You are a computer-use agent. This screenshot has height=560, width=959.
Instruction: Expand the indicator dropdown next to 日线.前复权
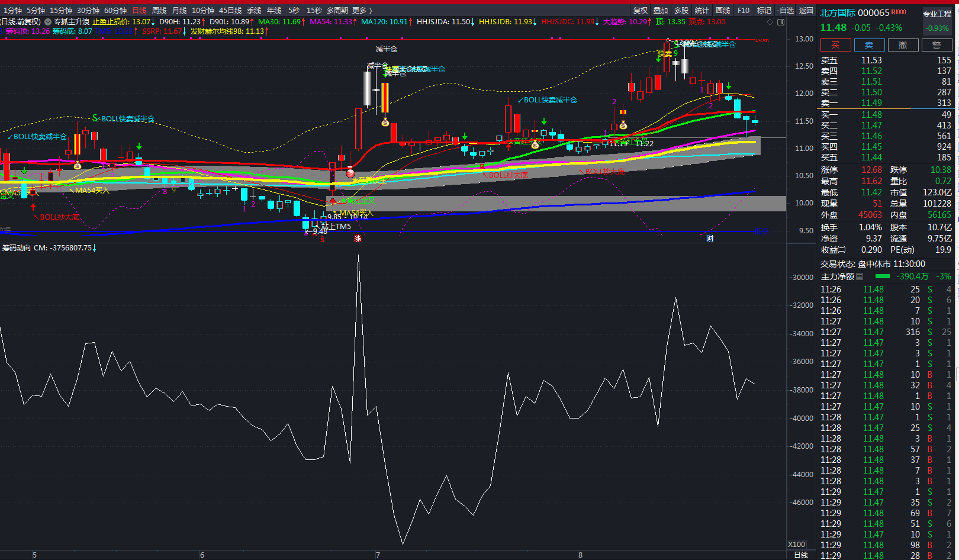[x=48, y=22]
